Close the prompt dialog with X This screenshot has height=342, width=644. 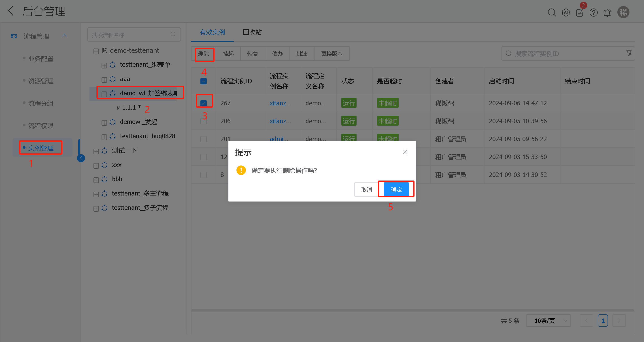point(405,152)
